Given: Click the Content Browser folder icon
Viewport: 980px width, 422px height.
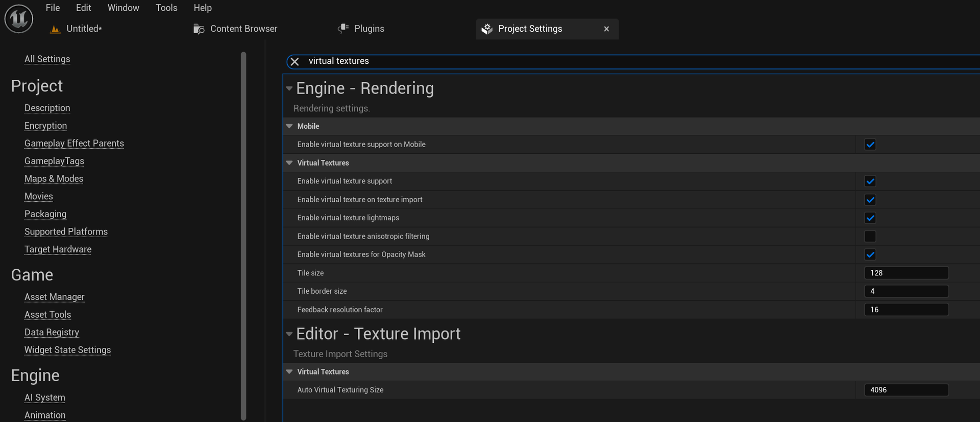Looking at the screenshot, I should (x=199, y=29).
